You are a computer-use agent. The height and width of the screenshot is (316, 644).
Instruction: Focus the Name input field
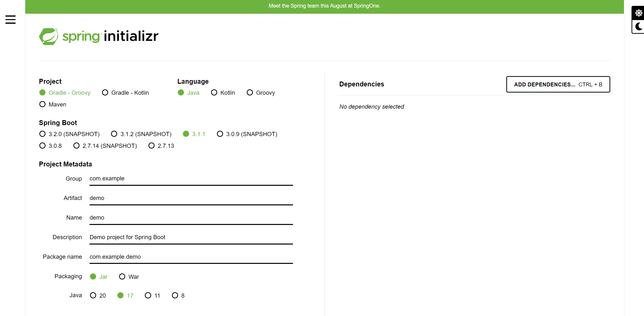click(191, 218)
